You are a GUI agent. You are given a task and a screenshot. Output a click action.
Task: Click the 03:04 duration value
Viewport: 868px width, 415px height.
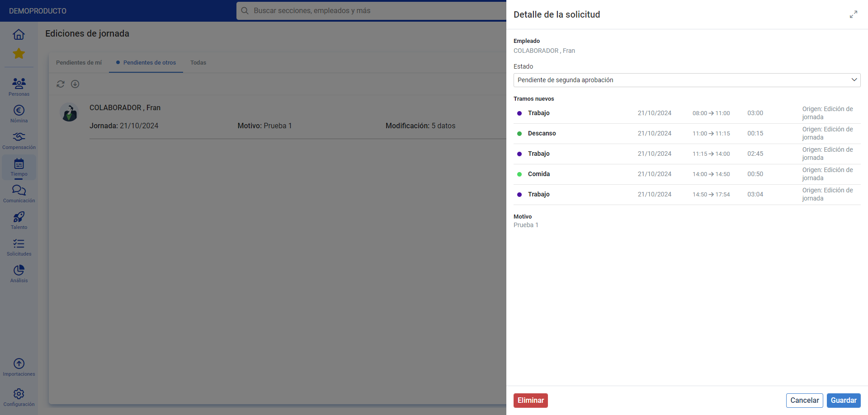(755, 195)
